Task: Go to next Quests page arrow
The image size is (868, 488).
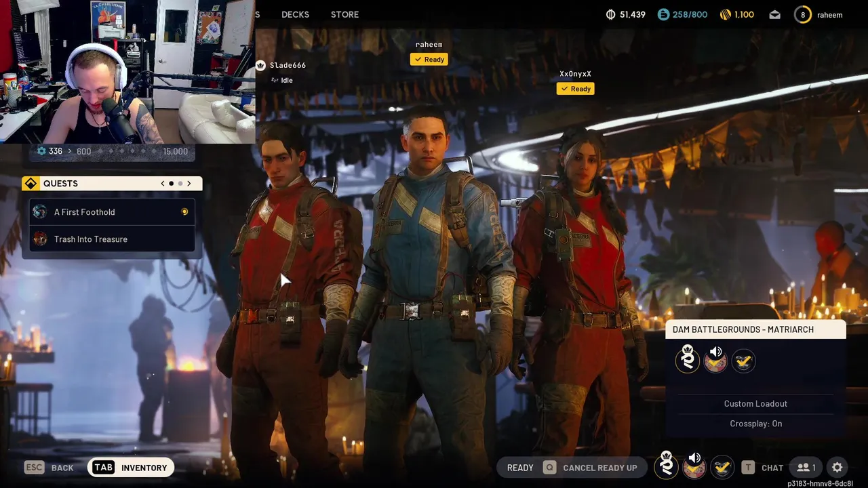Action: 189,184
